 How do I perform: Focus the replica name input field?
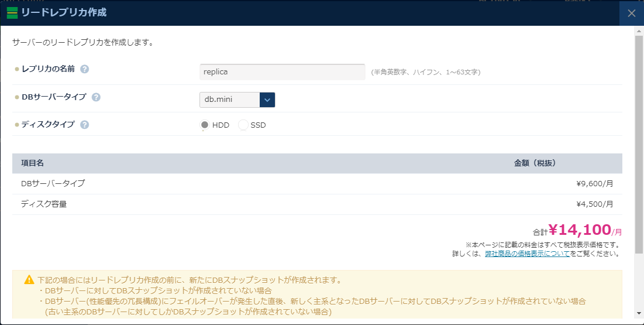click(x=282, y=72)
